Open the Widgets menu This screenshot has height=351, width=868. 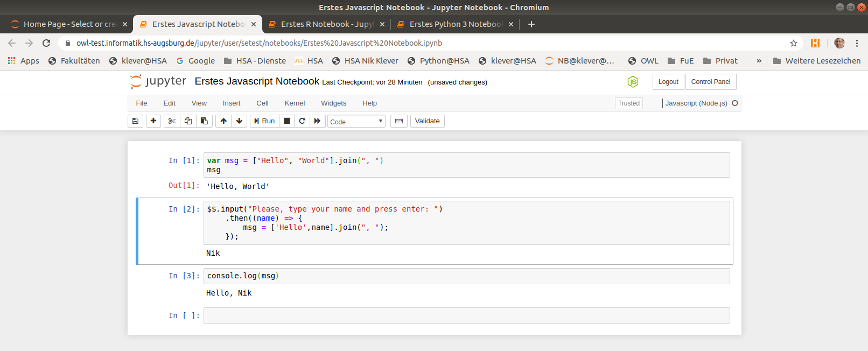point(334,103)
